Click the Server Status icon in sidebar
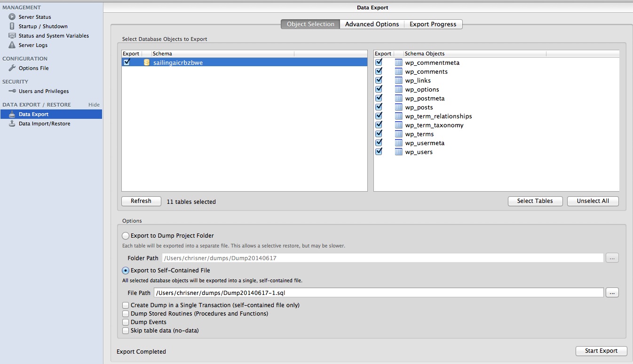This screenshot has height=364, width=633. [x=12, y=17]
